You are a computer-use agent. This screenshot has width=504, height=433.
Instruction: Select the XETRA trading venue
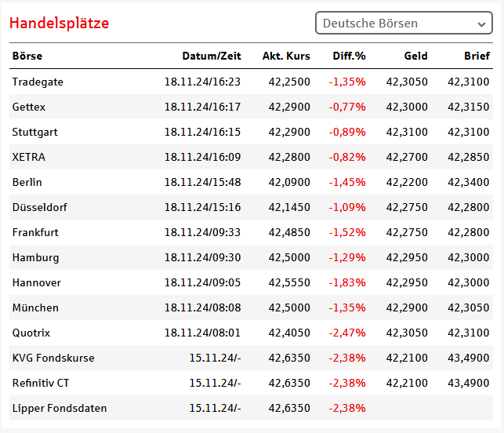click(x=29, y=157)
